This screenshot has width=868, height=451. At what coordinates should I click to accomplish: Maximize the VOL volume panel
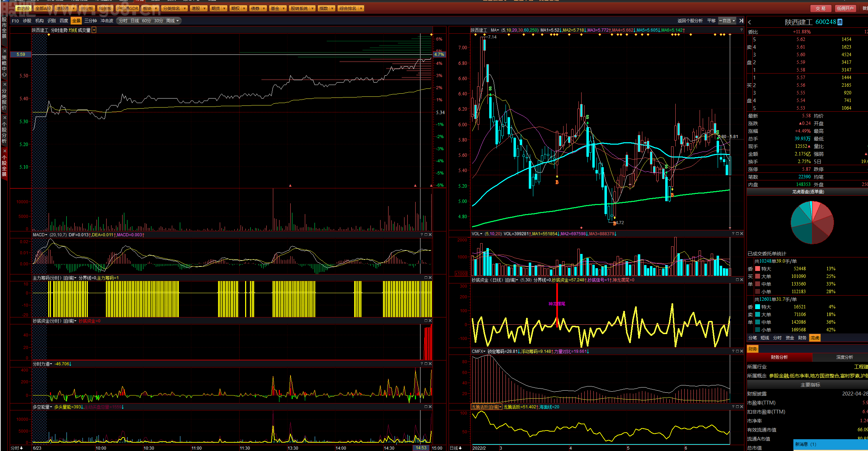(x=737, y=234)
